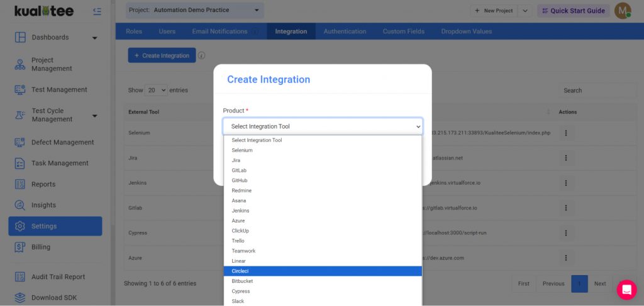Image resolution: width=644 pixels, height=306 pixels.
Task: Sort by the External Tool column
Action: point(144,112)
